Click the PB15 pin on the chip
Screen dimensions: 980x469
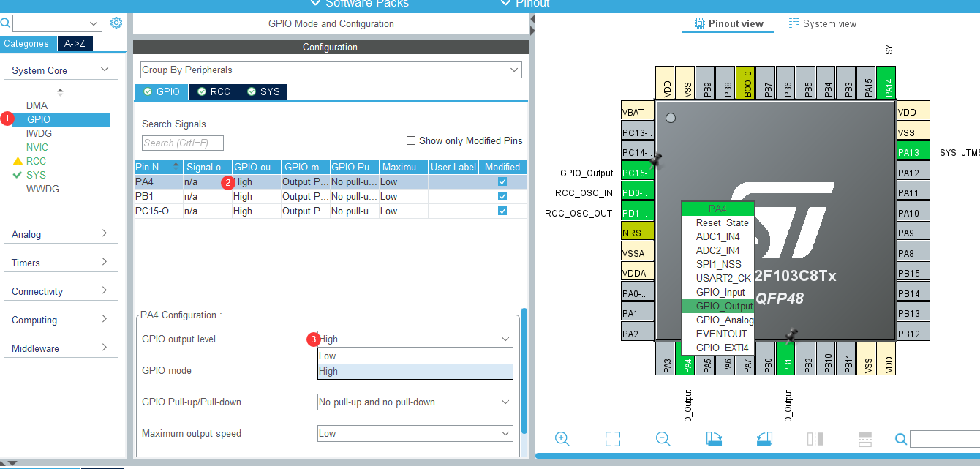pos(913,273)
